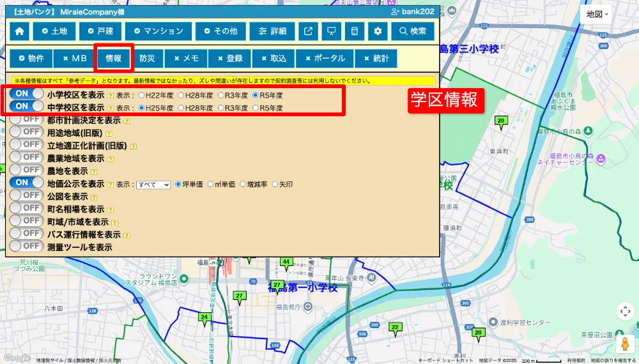Click the キーボード ショートカット link
The height and width of the screenshot is (364, 639).
pyautogui.click(x=445, y=361)
